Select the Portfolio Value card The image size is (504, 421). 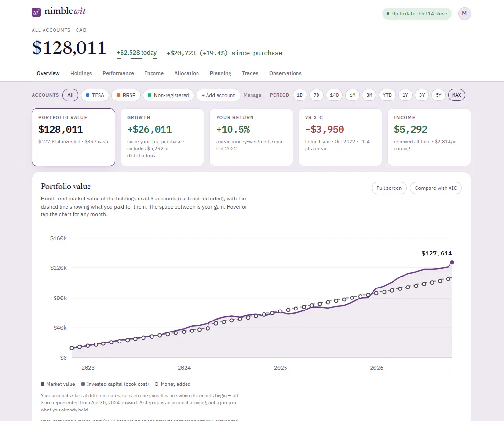pyautogui.click(x=73, y=137)
